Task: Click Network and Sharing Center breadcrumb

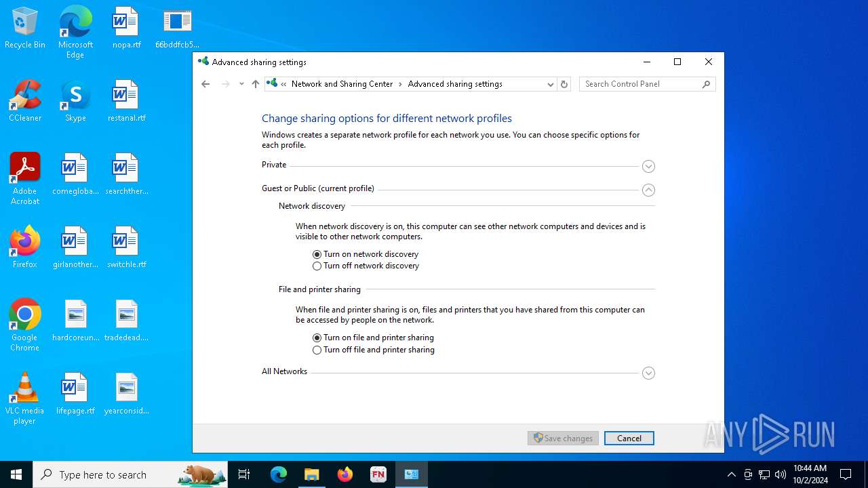Action: (342, 84)
